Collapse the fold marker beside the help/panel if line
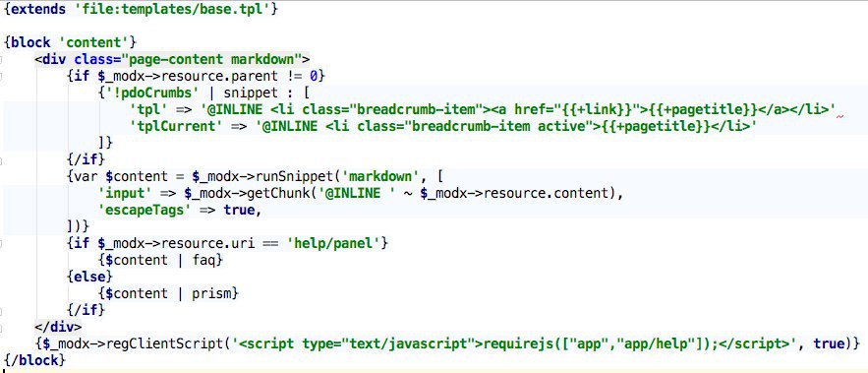 2,243
